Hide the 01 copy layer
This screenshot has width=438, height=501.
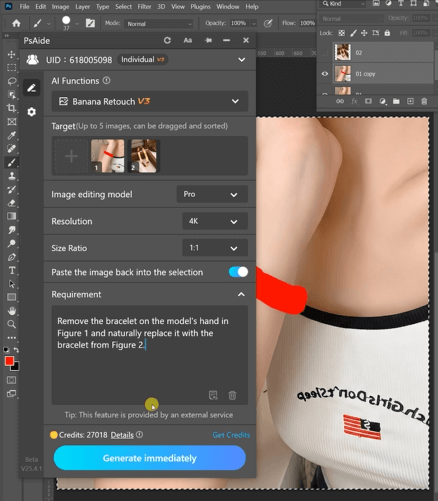point(325,74)
